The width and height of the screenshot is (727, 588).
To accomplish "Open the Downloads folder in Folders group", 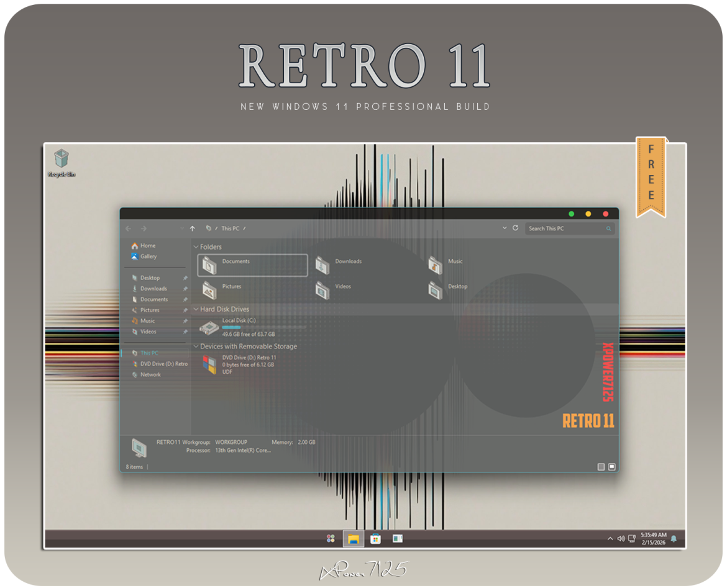I will click(x=322, y=265).
